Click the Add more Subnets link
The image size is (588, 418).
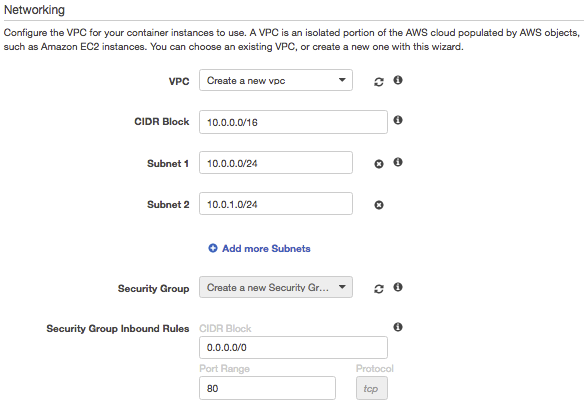(266, 249)
